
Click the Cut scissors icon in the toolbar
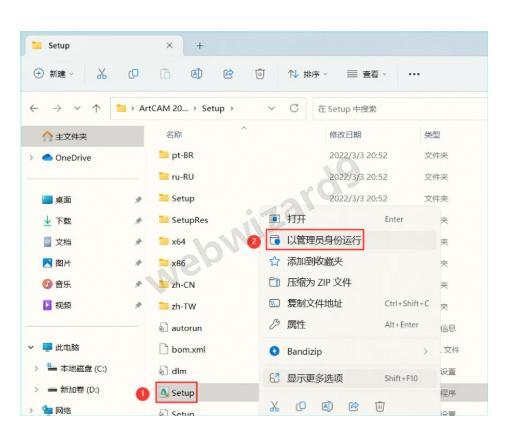102,74
